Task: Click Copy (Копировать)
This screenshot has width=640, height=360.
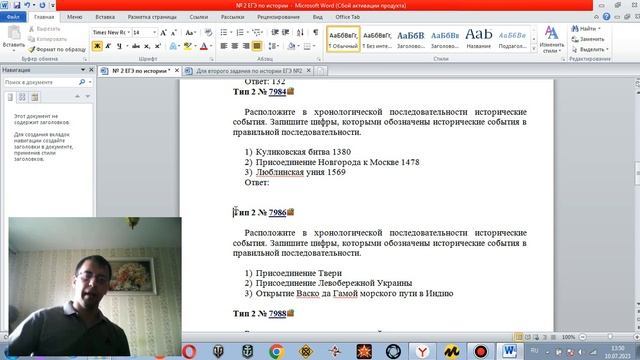Action: tap(48, 39)
